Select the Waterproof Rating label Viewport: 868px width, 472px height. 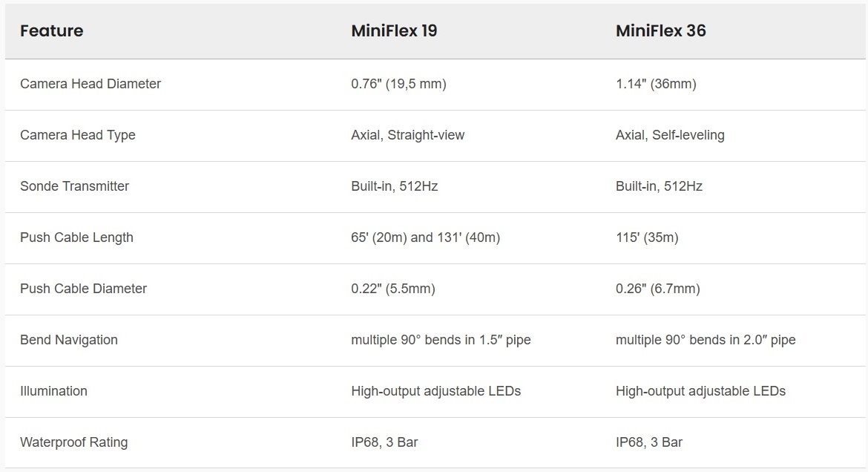[x=73, y=442]
